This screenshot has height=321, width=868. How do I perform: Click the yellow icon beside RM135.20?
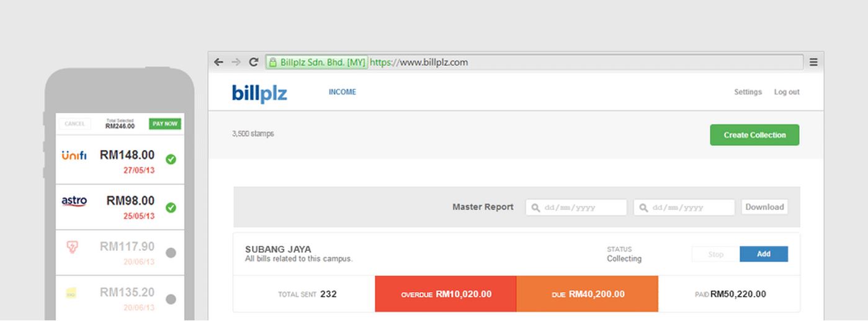(x=71, y=293)
